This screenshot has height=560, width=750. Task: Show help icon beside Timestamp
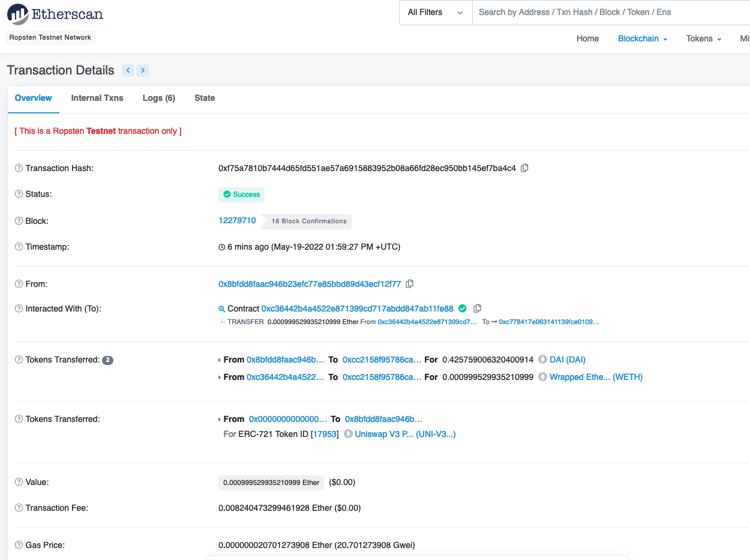(19, 247)
